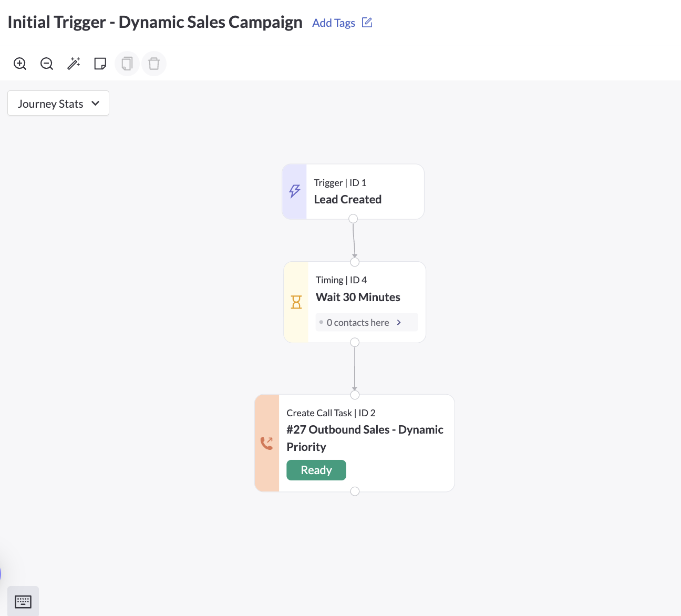Click the outbound phone call icon
Image resolution: width=681 pixels, height=616 pixels.
[267, 443]
